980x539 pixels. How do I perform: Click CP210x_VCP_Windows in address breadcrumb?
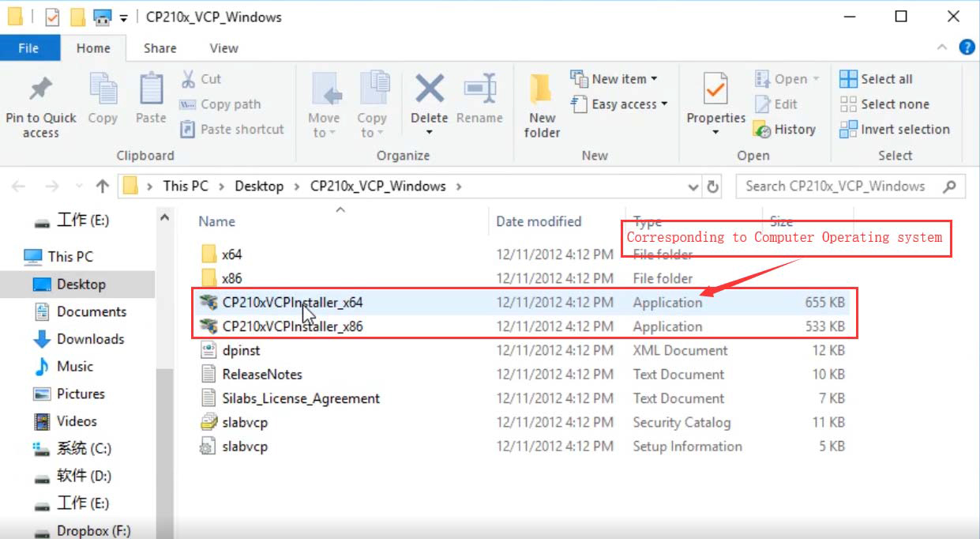[378, 187]
